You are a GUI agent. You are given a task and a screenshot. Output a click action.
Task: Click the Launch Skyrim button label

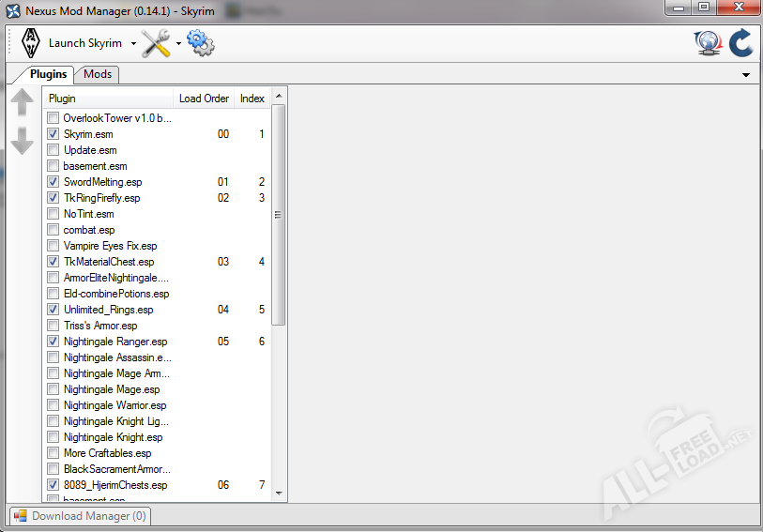(x=84, y=43)
